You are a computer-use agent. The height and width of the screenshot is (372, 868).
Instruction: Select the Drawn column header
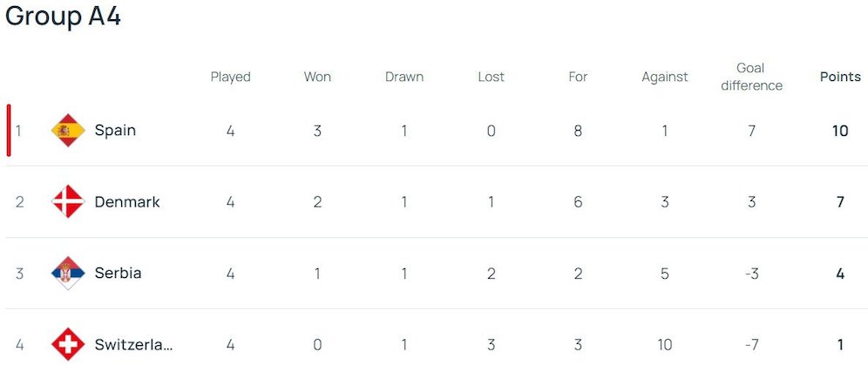click(x=404, y=77)
